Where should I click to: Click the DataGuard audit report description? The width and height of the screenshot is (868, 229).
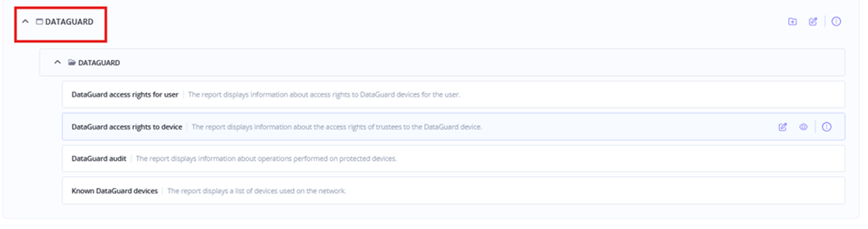266,158
